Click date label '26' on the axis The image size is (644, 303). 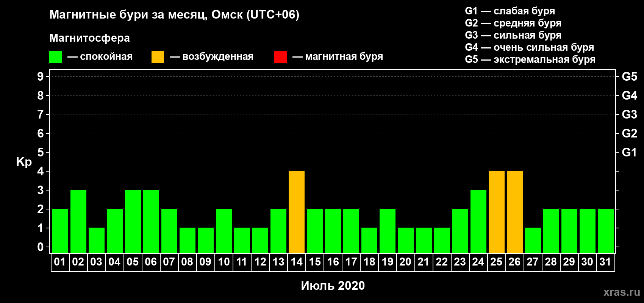[x=515, y=262]
